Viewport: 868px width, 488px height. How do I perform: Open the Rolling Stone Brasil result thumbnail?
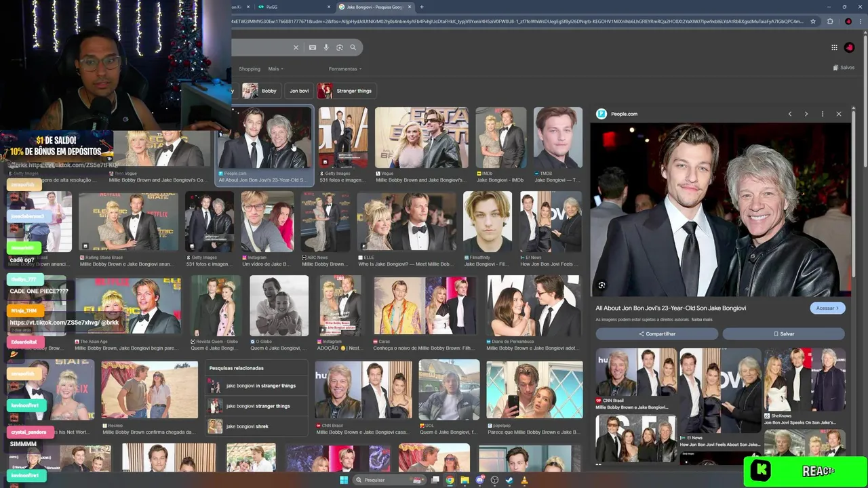pyautogui.click(x=129, y=222)
